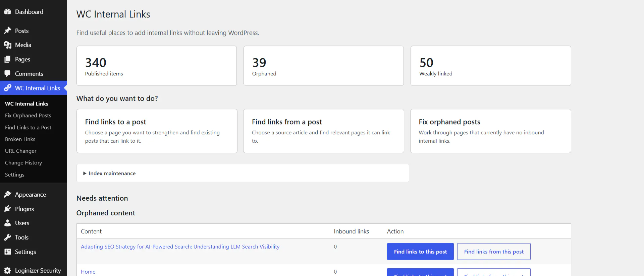Open the Home page link in the table
The image size is (644, 276).
click(x=88, y=272)
